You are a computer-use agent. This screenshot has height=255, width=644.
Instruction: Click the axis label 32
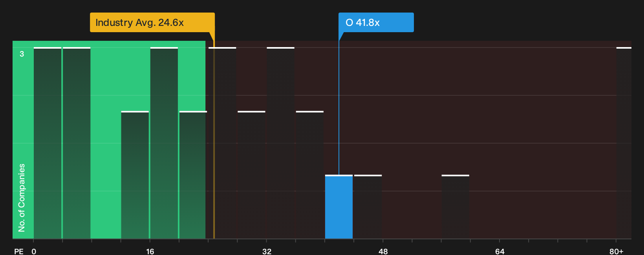(267, 251)
